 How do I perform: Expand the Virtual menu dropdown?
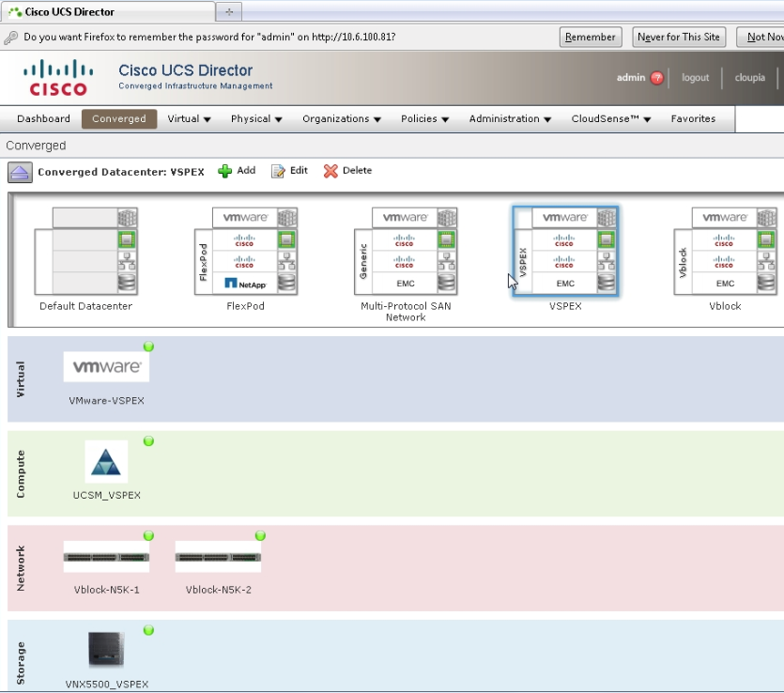pos(189,119)
